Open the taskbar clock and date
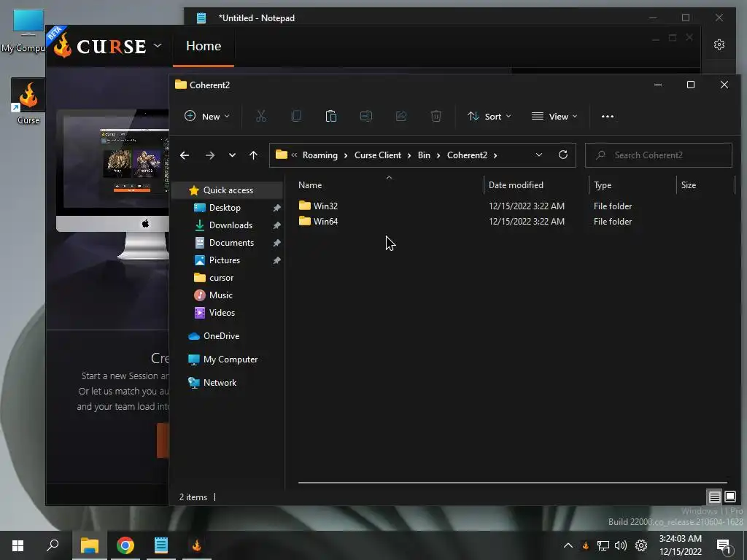 681,545
